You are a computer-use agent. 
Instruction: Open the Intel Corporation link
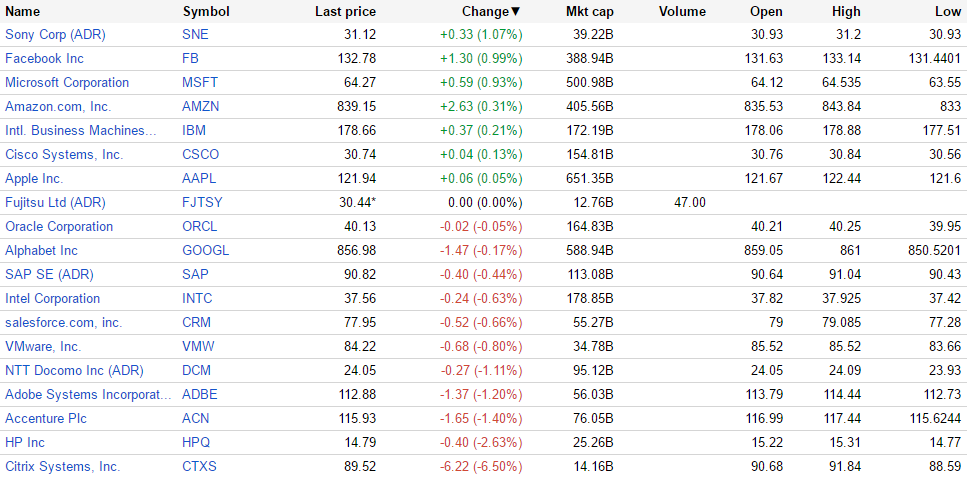[x=52, y=298]
